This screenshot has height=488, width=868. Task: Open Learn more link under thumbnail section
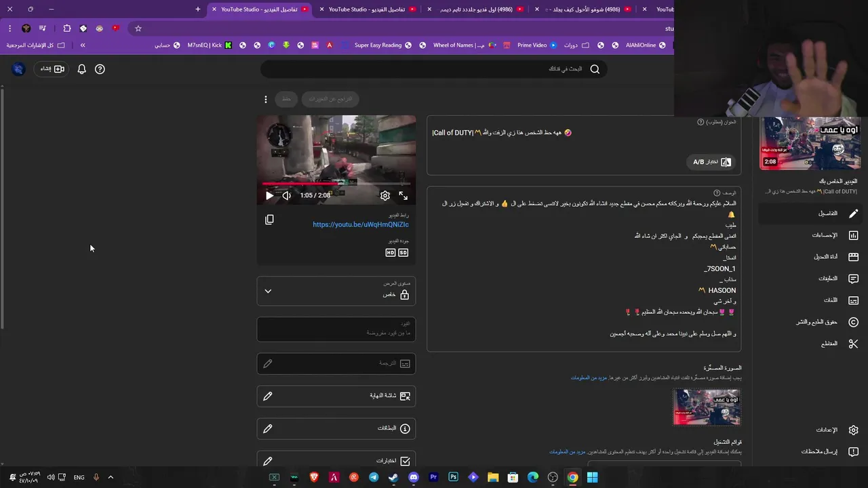589,378
